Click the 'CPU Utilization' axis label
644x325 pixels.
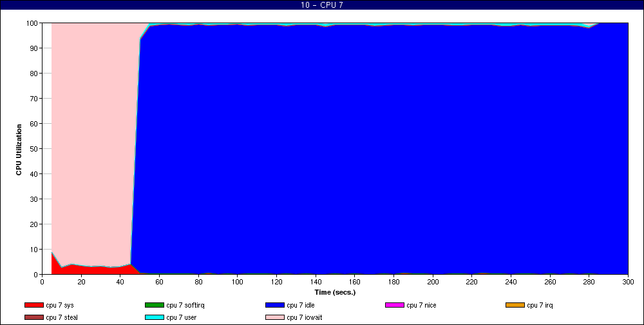19,150
